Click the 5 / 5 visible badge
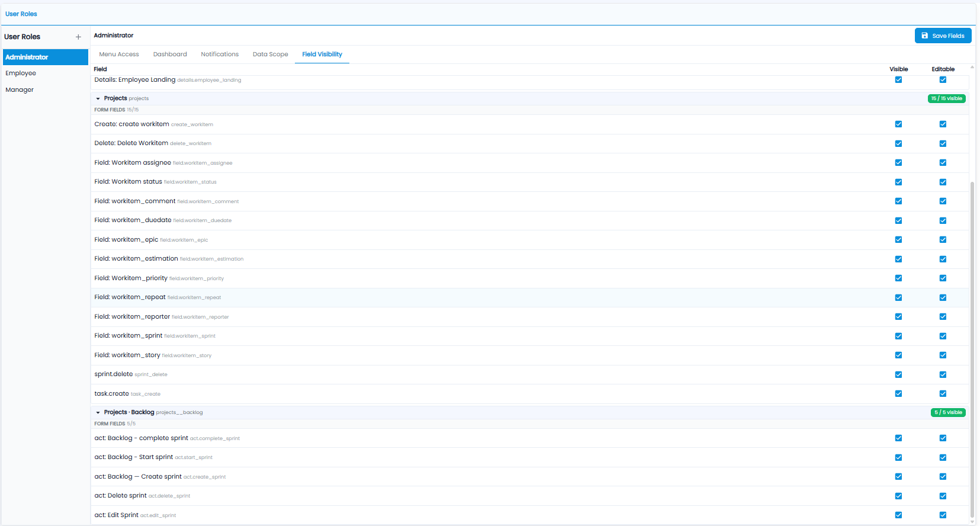 click(x=947, y=412)
